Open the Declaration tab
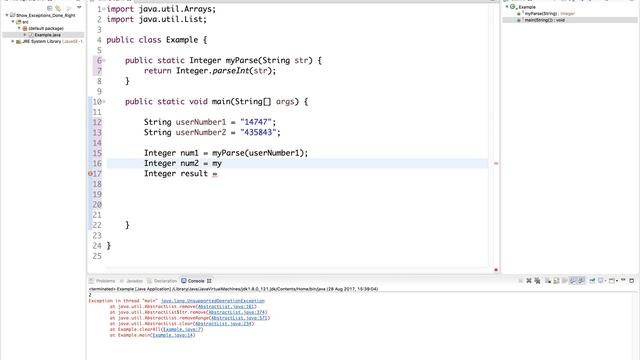Screen dimensions: 640x360 pyautogui.click(x=165, y=281)
